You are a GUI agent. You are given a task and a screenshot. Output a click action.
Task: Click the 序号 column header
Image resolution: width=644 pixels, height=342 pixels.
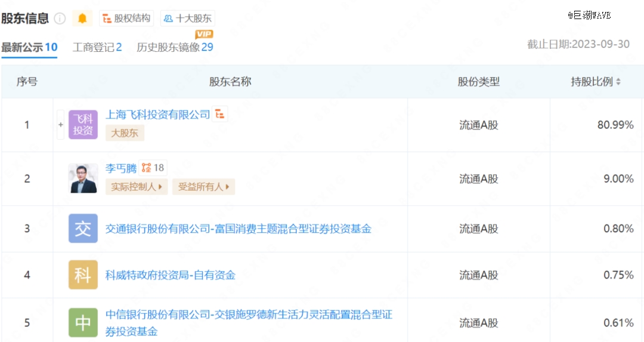[x=27, y=82]
